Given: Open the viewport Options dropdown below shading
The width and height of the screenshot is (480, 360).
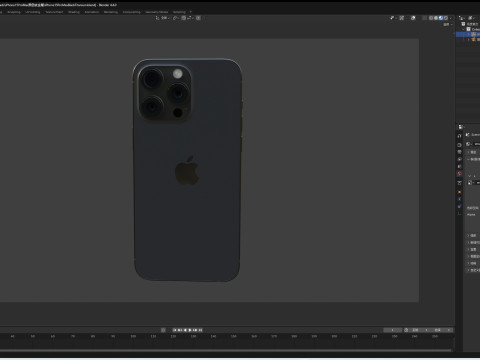Looking at the screenshot, I should click(448, 25).
